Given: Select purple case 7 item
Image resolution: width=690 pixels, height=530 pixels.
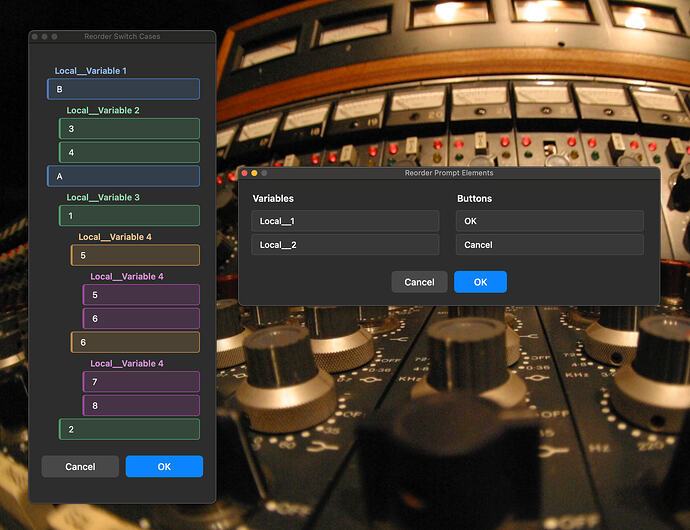Looking at the screenshot, I should coord(141,382).
